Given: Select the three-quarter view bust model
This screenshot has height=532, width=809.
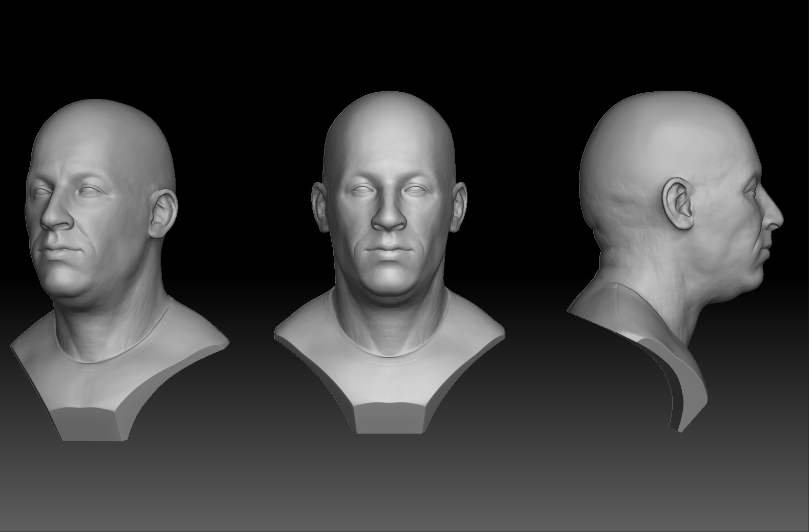Looking at the screenshot, I should pyautogui.click(x=120, y=270).
